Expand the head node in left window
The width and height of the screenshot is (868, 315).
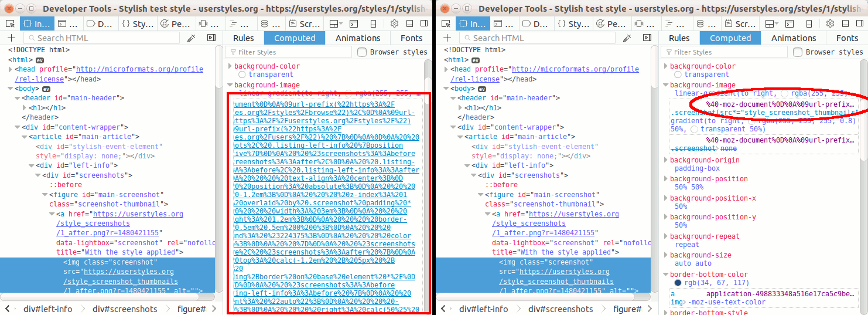point(10,69)
